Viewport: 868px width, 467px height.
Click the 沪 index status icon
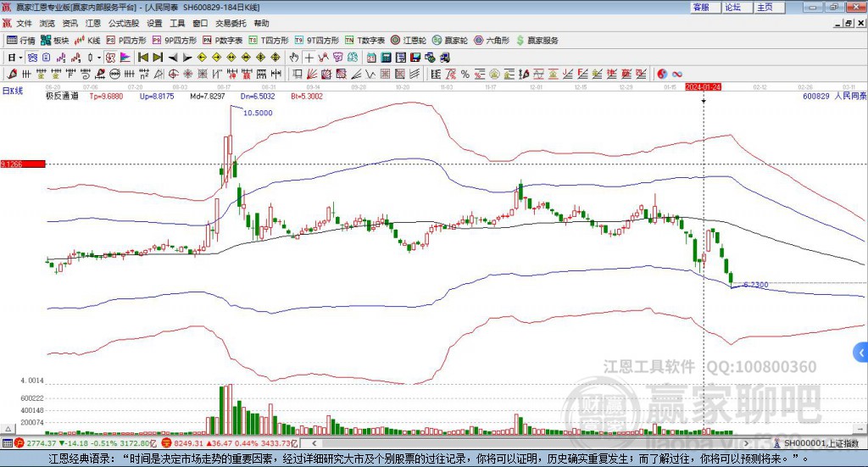tap(19, 443)
